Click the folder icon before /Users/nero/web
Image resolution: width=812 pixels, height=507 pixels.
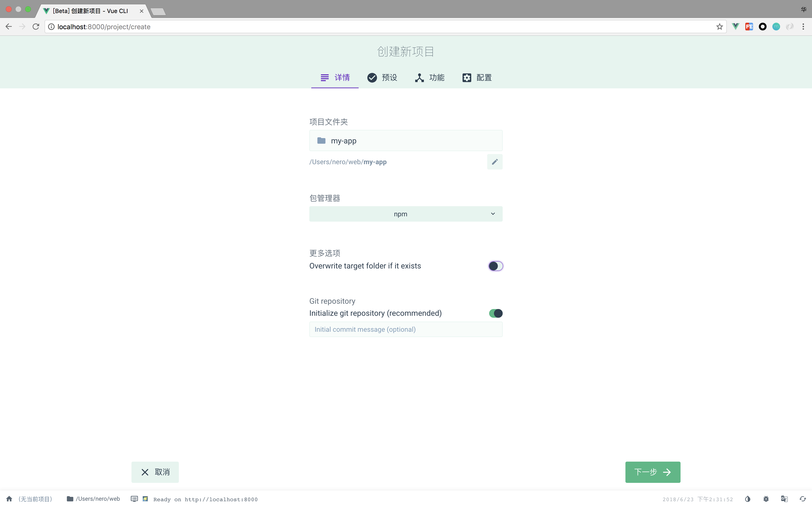(70, 499)
